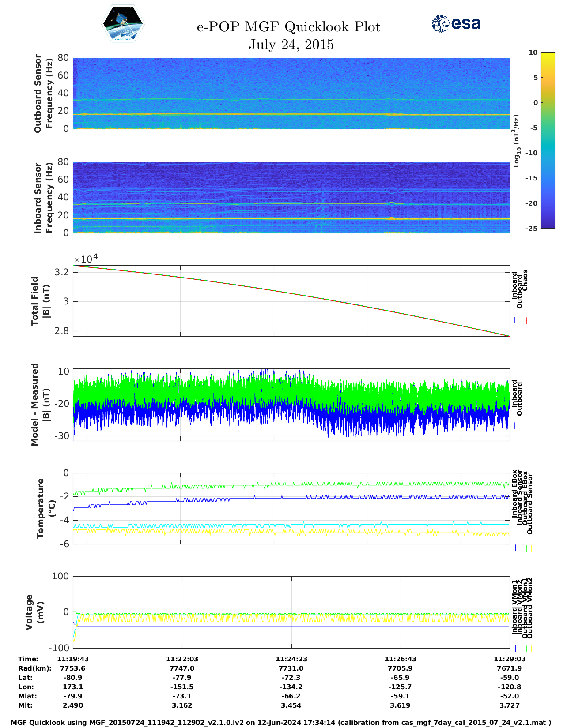
Task: Click the red Chaos legend marker
Action: pyautogui.click(x=526, y=321)
